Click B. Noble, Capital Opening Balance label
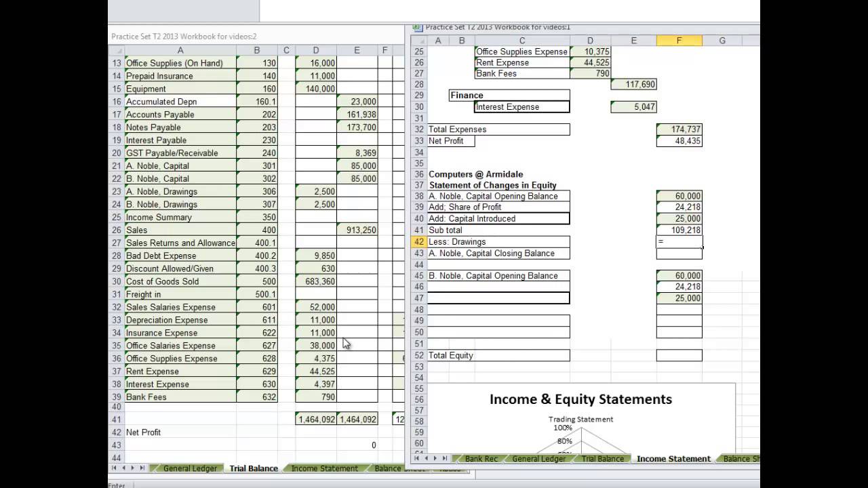Viewport: 868px width, 488px height. tap(498, 276)
